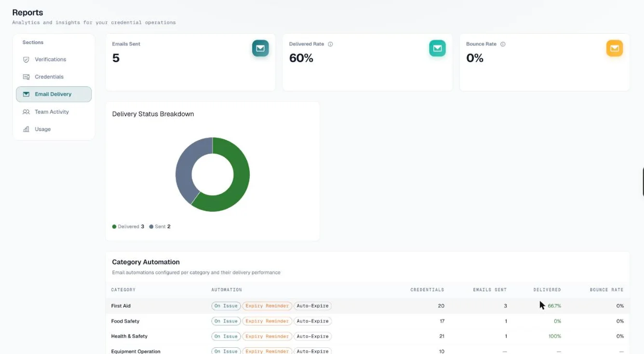The height and width of the screenshot is (354, 644).
Task: Click the Equipment Operation category name
Action: [136, 352]
